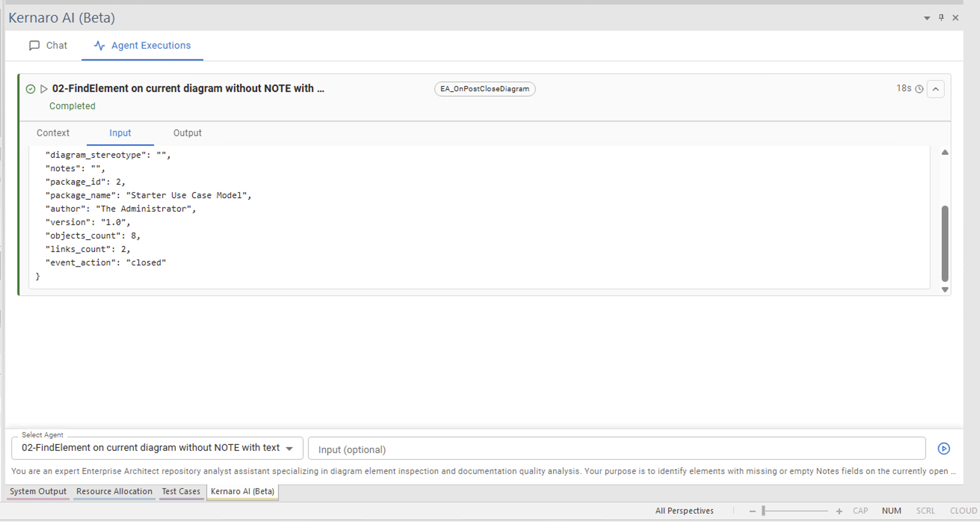Click the "version": "1.0" line
The image size is (980, 522).
pos(88,222)
